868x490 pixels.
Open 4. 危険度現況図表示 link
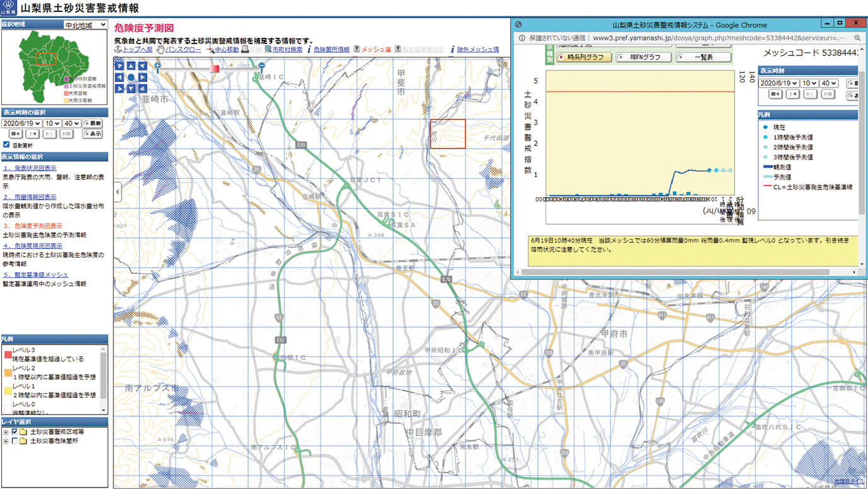coord(32,246)
